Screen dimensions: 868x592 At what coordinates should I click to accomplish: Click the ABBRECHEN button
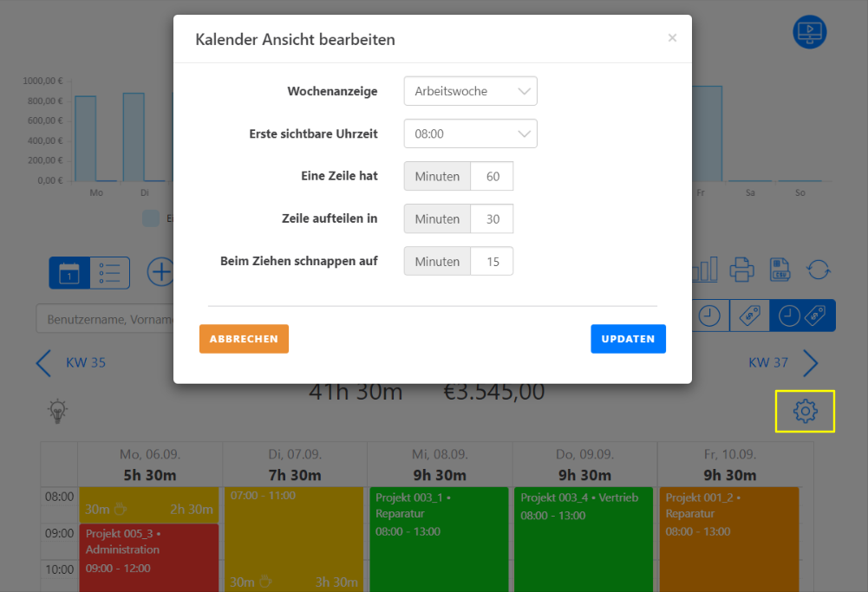pos(244,339)
